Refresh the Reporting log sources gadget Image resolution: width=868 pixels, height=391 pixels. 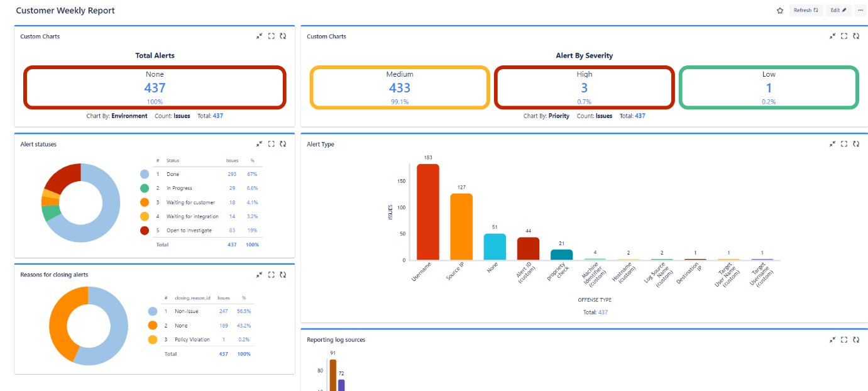pyautogui.click(x=856, y=339)
